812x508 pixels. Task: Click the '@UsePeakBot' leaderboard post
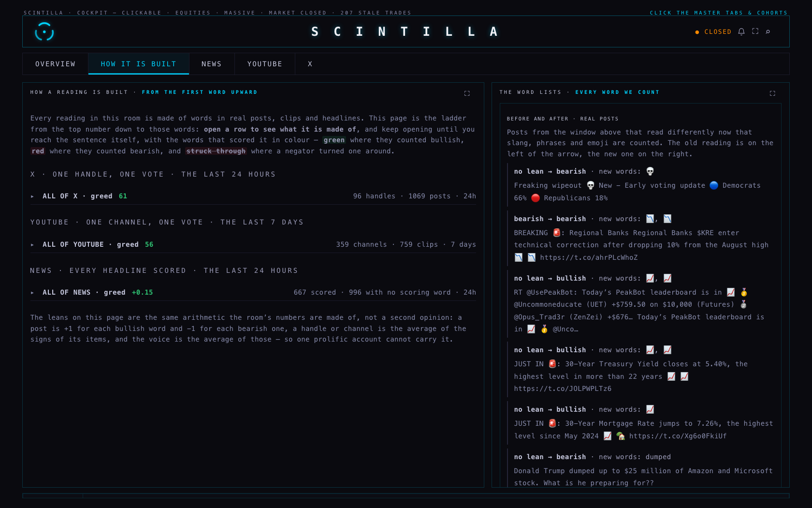(x=639, y=311)
